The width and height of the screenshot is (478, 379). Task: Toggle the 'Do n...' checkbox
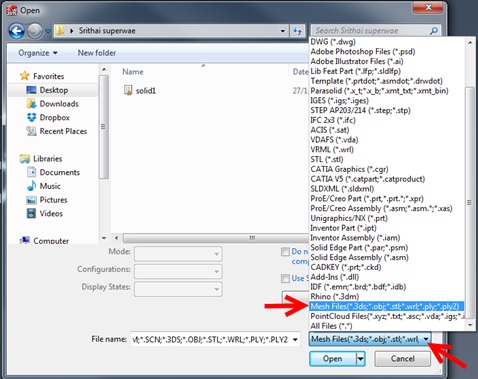coord(285,252)
